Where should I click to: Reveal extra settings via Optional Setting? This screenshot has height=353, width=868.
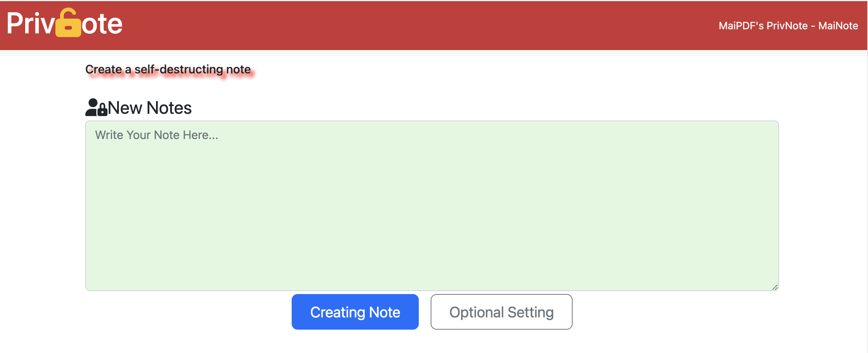pos(501,312)
